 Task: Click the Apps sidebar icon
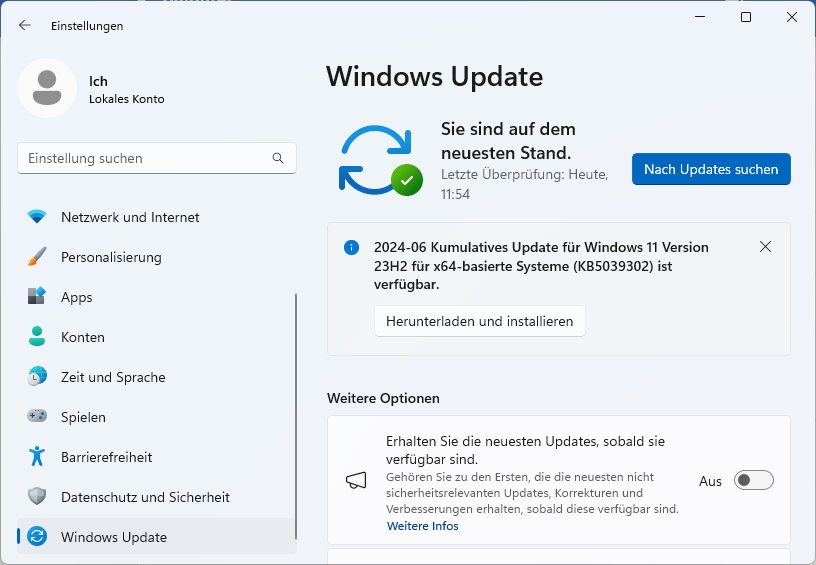(x=37, y=297)
